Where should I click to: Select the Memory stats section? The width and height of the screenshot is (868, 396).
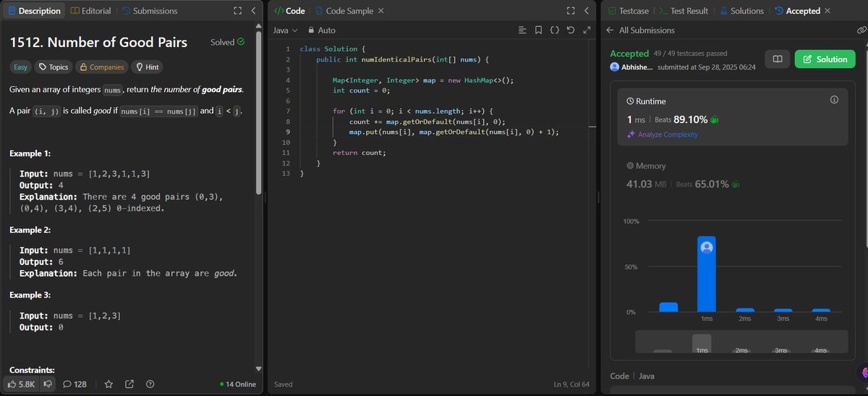[731, 175]
